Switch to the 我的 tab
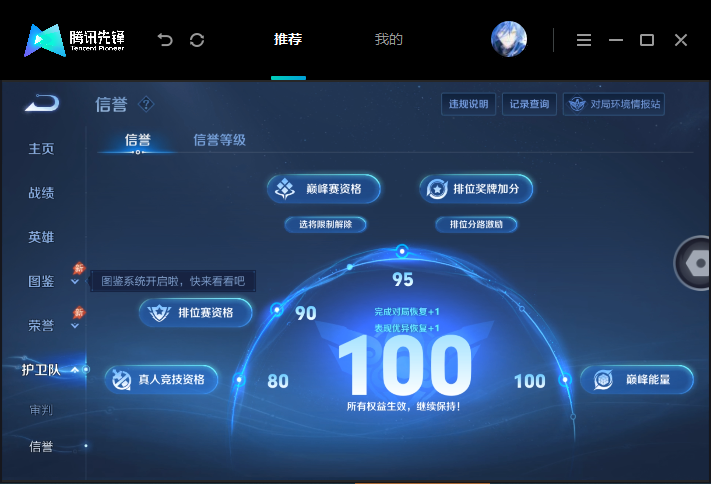This screenshot has width=711, height=484. (x=389, y=39)
